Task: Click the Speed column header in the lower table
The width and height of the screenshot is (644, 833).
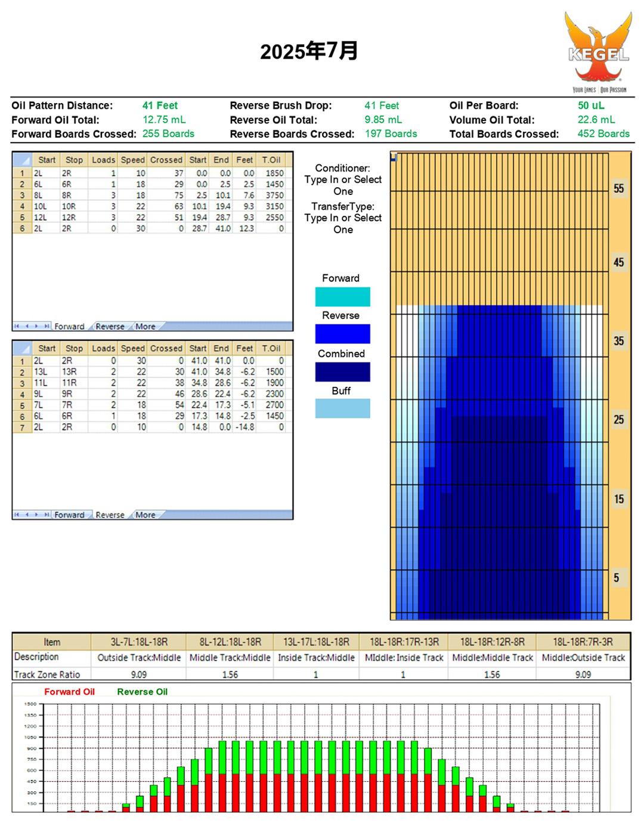Action: pyautogui.click(x=132, y=348)
